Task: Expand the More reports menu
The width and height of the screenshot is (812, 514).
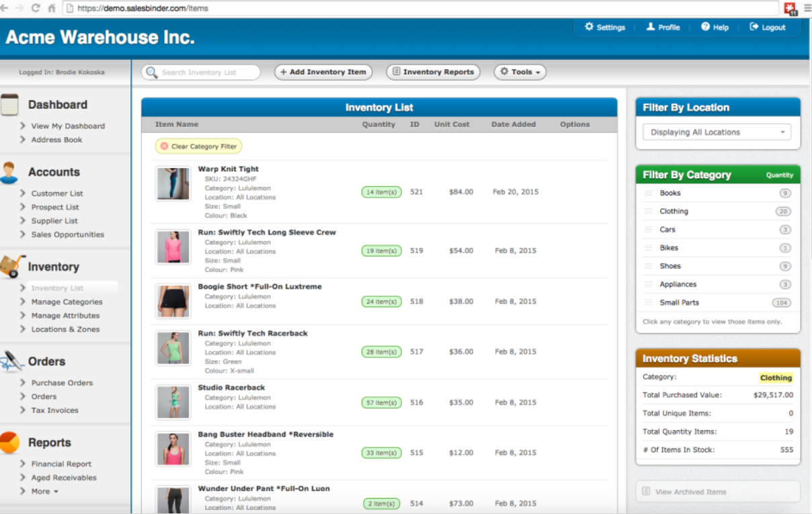Action: [x=44, y=491]
